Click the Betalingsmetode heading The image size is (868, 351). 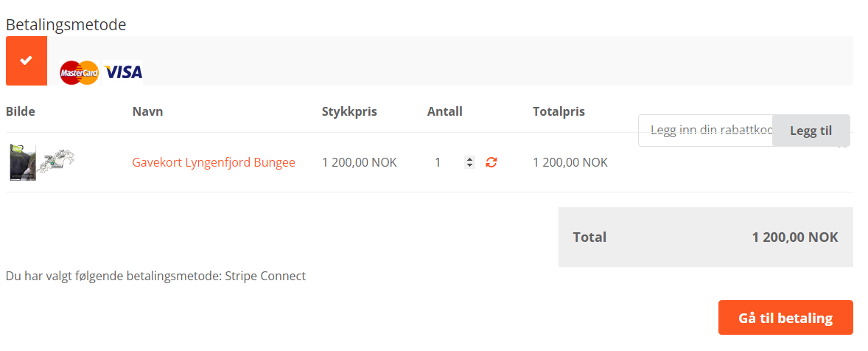[66, 24]
